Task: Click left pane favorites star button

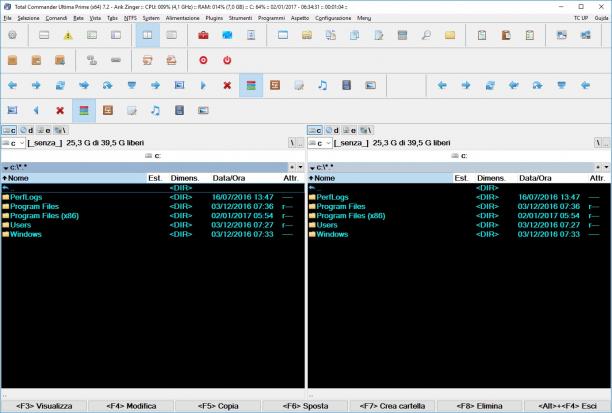Action: [292, 167]
